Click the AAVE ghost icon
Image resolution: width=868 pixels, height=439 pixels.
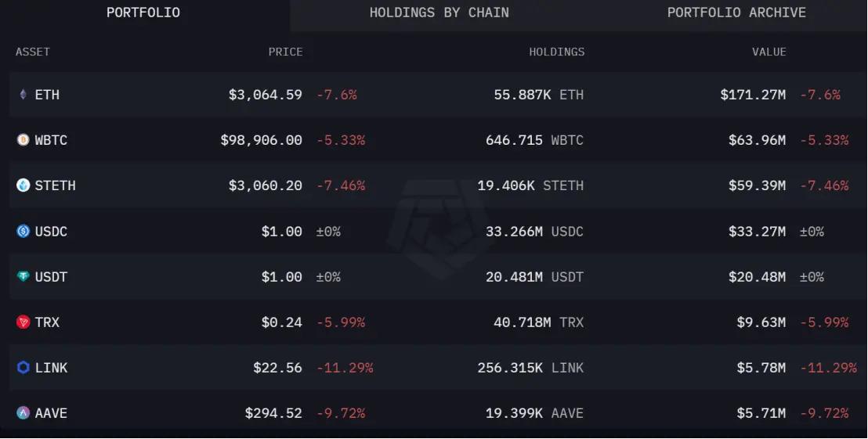[23, 413]
